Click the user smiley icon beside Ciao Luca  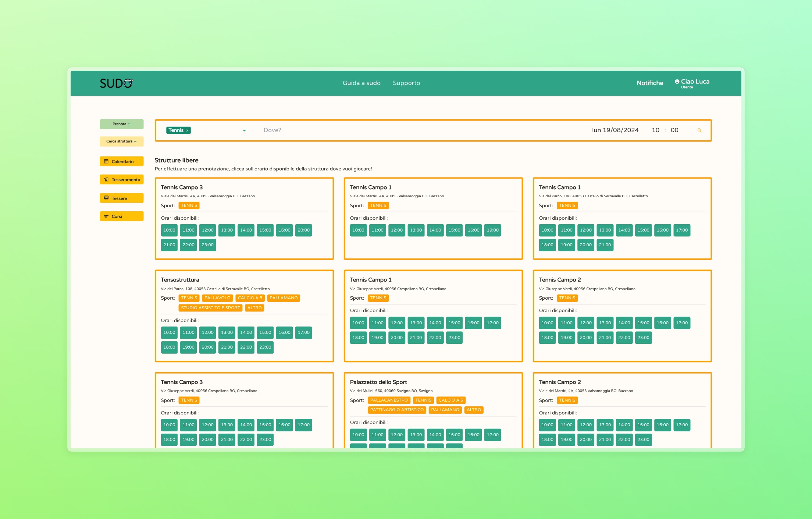[x=677, y=82]
